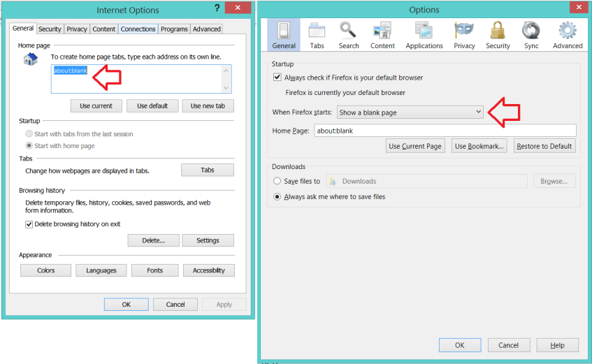
Task: Open the Advanced gear pane in Firefox Options
Action: coord(568,35)
